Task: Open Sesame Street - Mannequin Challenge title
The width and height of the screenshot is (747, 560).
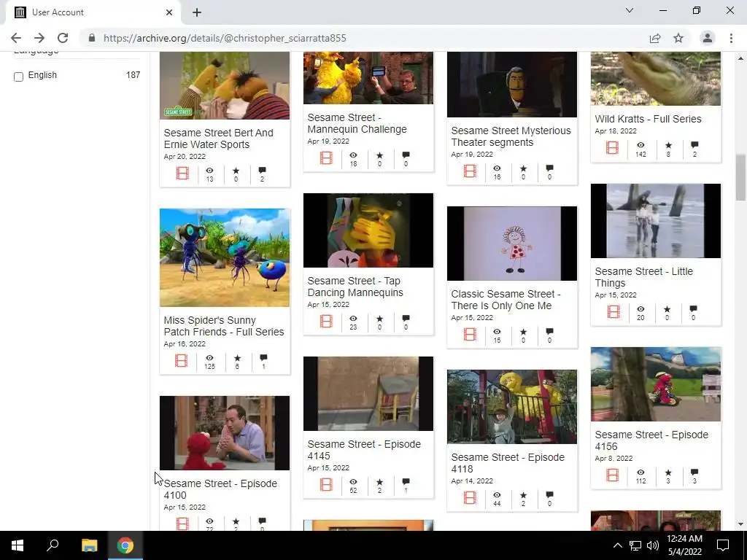Action: tap(357, 123)
